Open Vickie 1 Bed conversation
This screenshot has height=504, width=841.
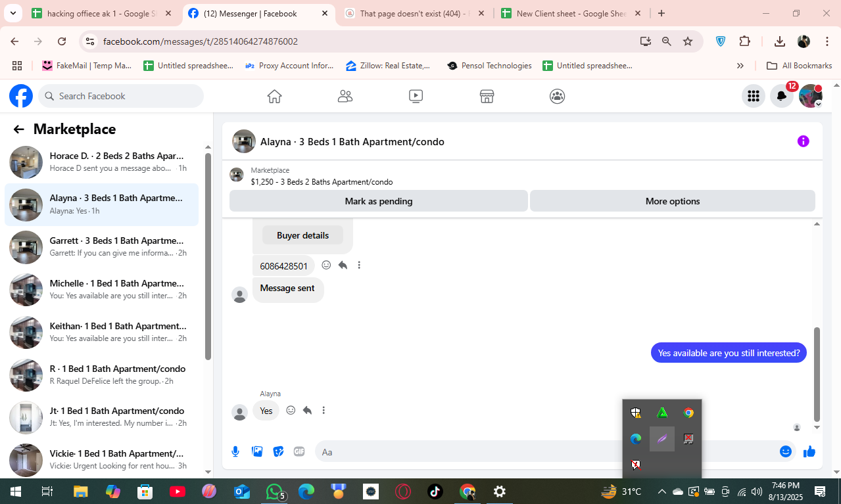[101, 459]
